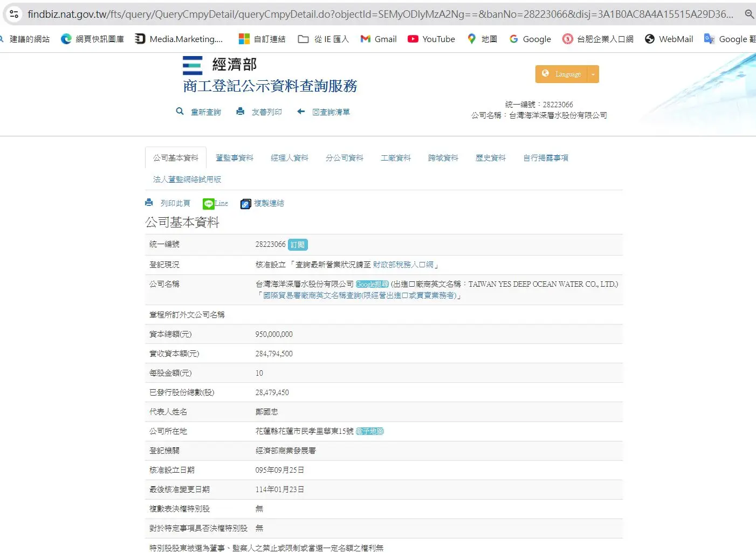Switch to the 歷史資料 tab

[x=491, y=158]
